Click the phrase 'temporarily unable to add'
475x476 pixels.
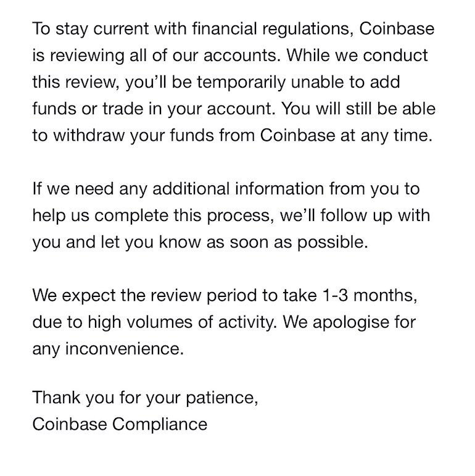299,83
